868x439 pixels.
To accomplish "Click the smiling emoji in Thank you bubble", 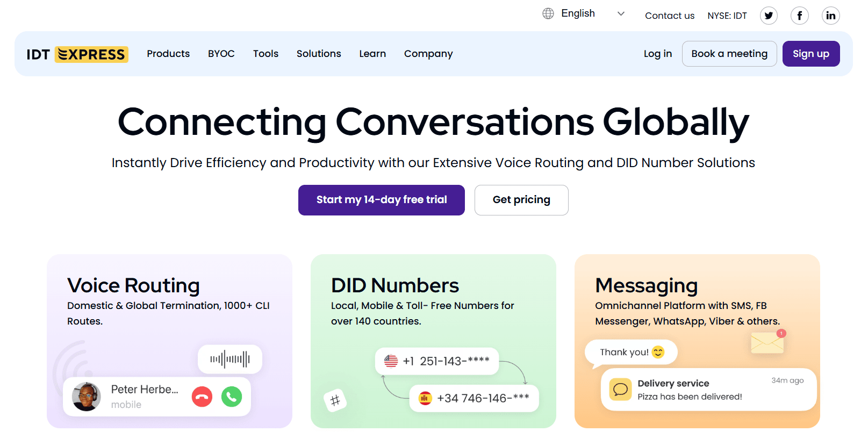I will tap(658, 352).
